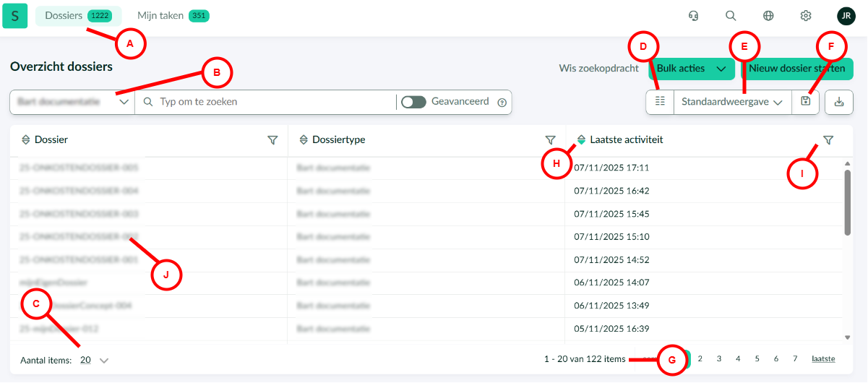
Task: Click the column configuration icon
Action: (659, 102)
